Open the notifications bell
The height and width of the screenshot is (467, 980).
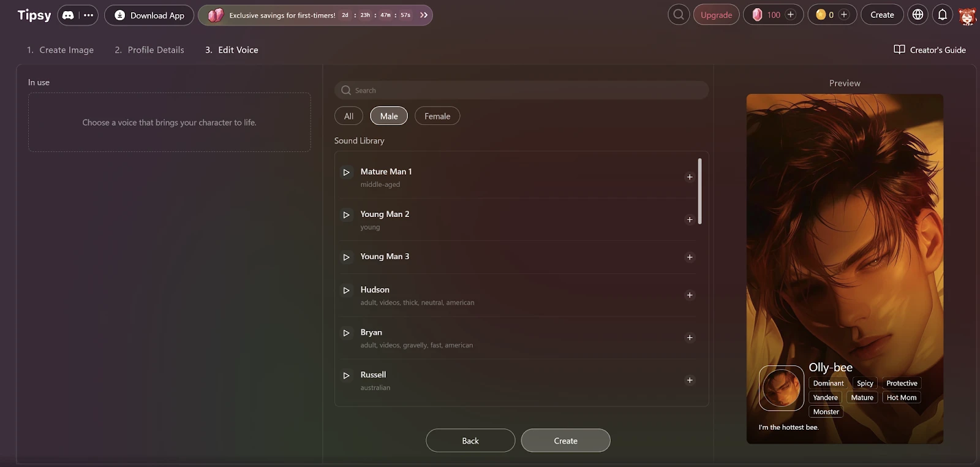click(x=943, y=15)
